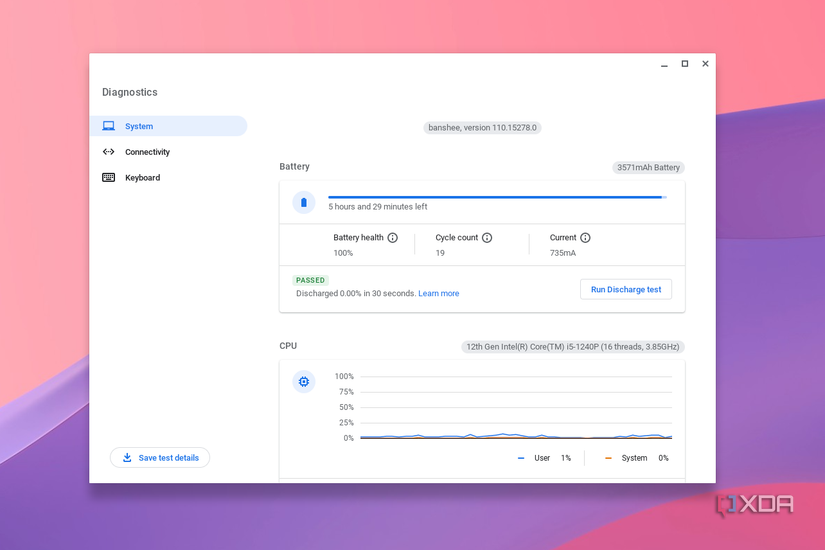This screenshot has height=550, width=825.
Task: Click the arrows icon beside Connectivity
Action: coord(108,152)
